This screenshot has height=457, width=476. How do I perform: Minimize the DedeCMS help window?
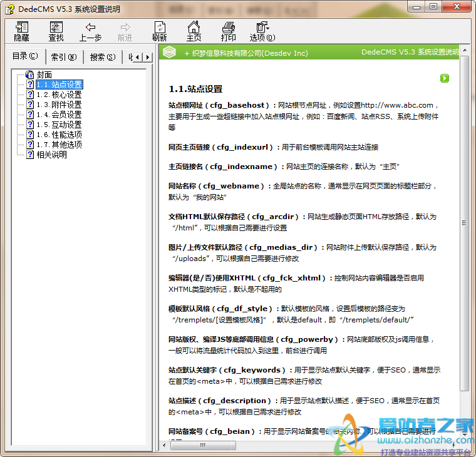coord(416,7)
